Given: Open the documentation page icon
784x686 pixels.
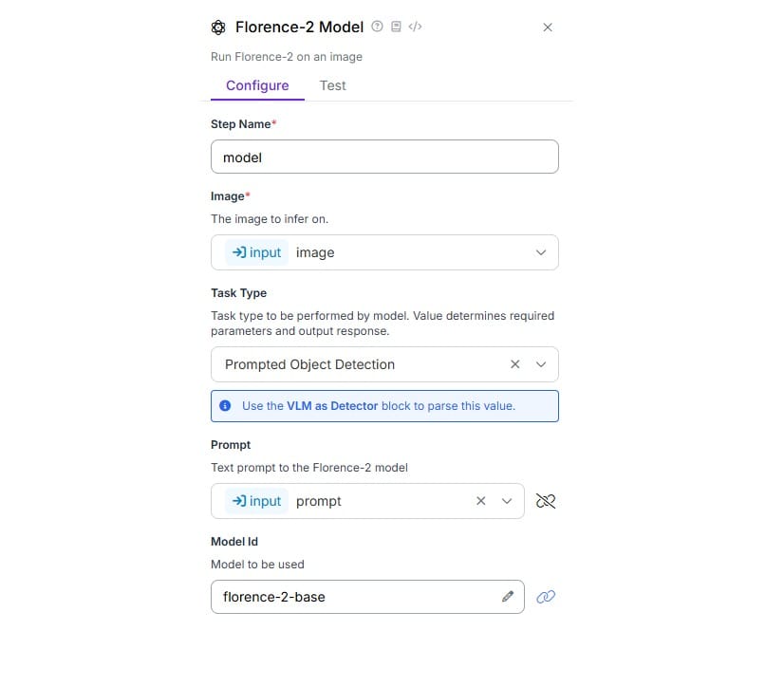Looking at the screenshot, I should [396, 27].
